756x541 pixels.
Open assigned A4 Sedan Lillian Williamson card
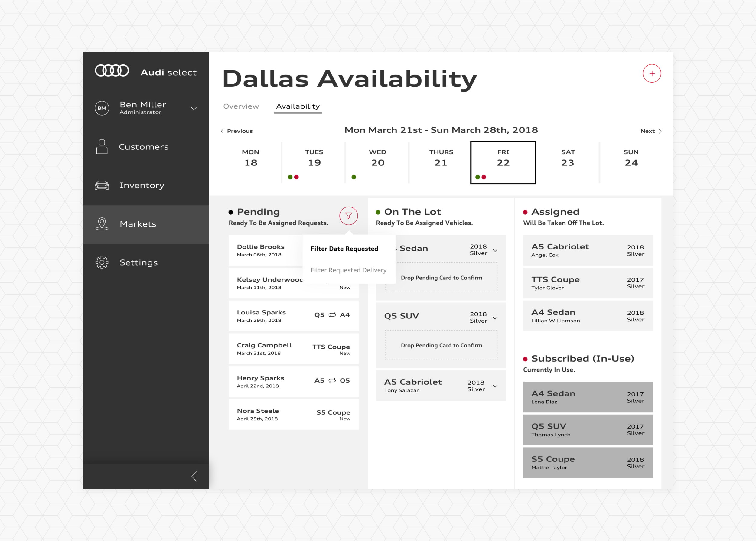tap(588, 316)
